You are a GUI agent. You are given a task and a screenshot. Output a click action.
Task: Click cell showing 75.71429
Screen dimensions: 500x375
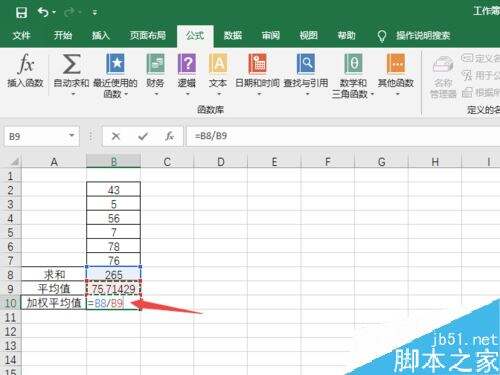pos(114,289)
